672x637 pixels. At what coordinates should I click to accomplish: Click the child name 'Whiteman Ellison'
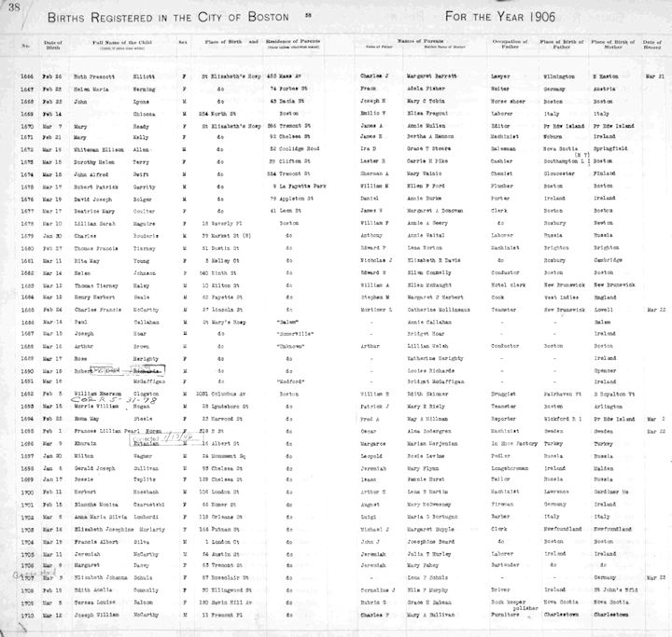pos(99,150)
